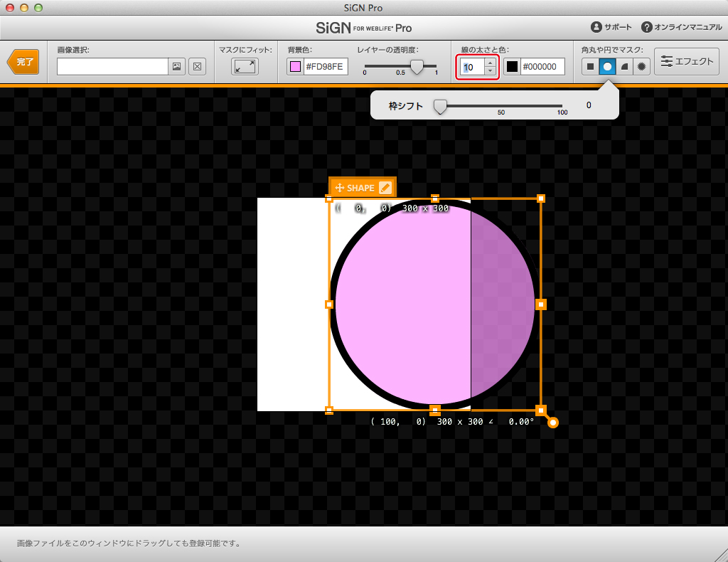Viewport: 728px width, 562px height.
Task: Click the 枠シフト slider thumb
Action: click(x=440, y=107)
